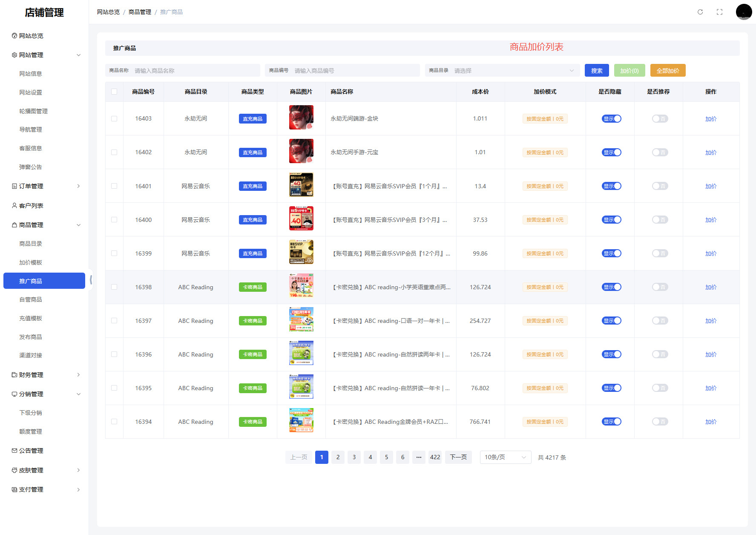The image size is (756, 535).
Task: Open product image for 16394
Action: point(301,420)
